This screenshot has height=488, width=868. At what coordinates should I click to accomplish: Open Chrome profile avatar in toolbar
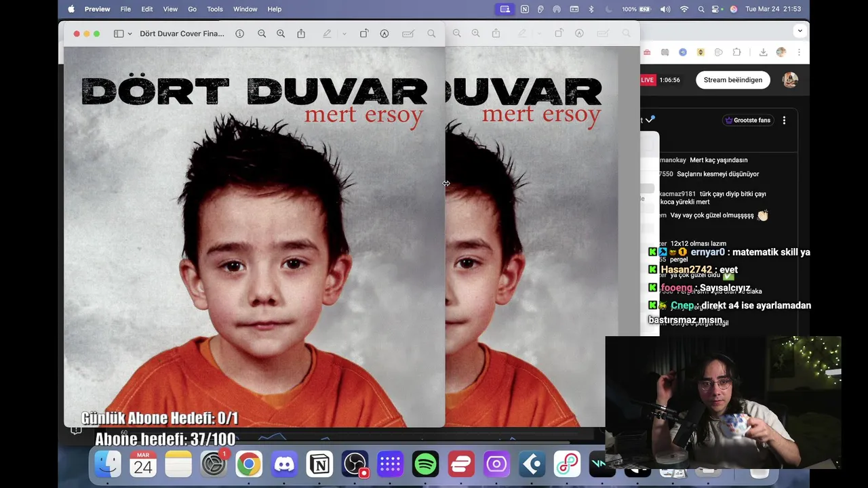pos(781,52)
